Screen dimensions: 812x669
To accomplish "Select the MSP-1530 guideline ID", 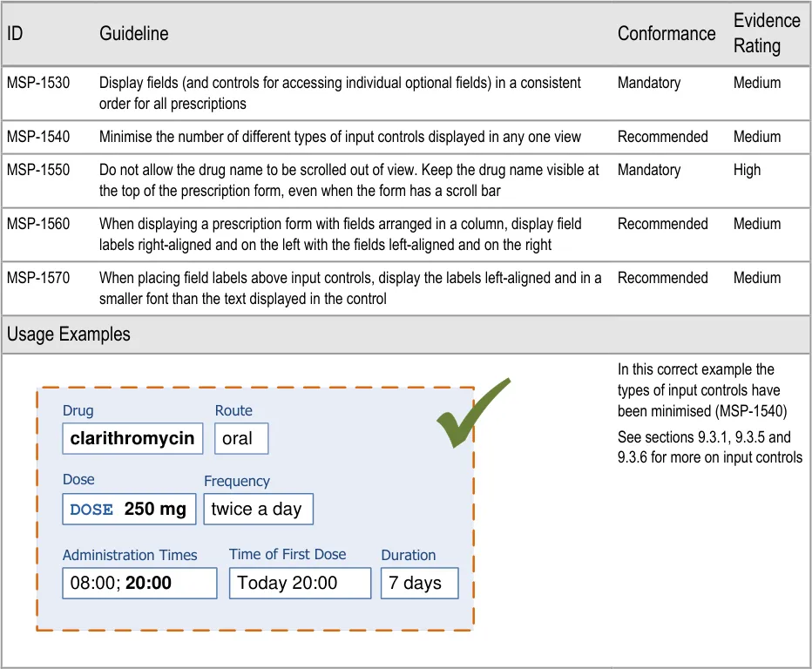I will (x=38, y=83).
